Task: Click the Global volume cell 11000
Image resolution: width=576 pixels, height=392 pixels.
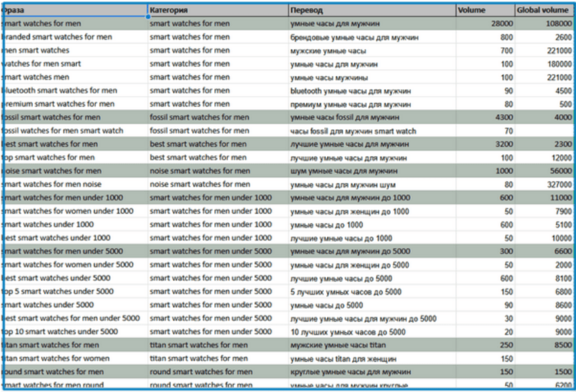Action: [x=543, y=198]
